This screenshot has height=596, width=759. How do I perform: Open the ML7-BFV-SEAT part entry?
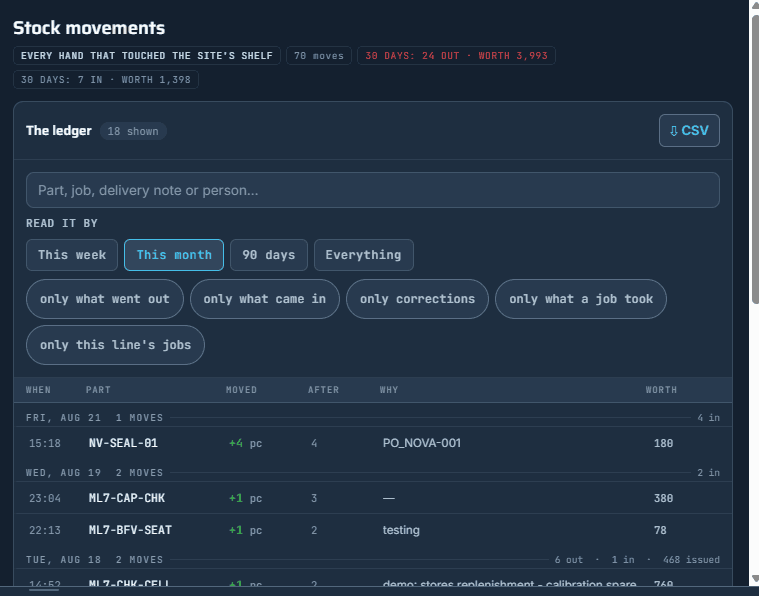coord(130,530)
